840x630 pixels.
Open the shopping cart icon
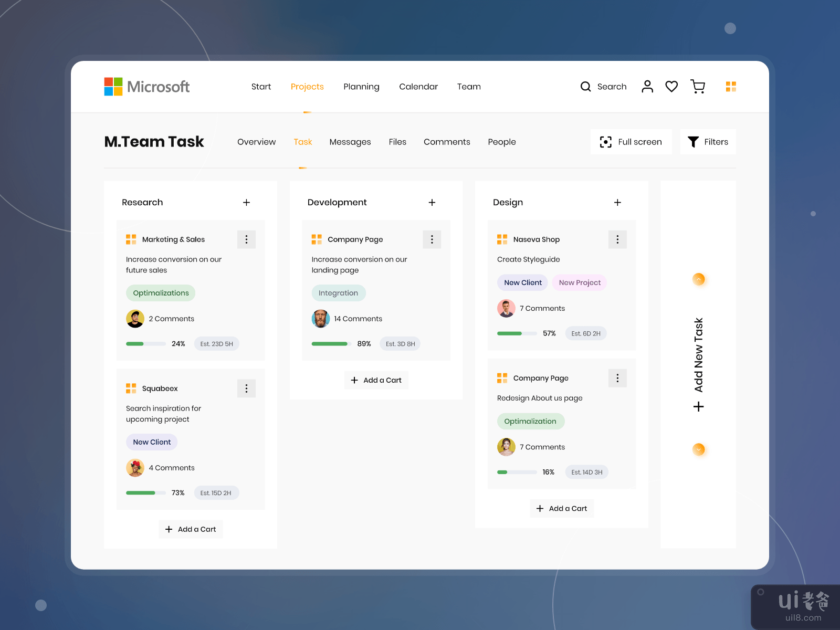tap(698, 87)
